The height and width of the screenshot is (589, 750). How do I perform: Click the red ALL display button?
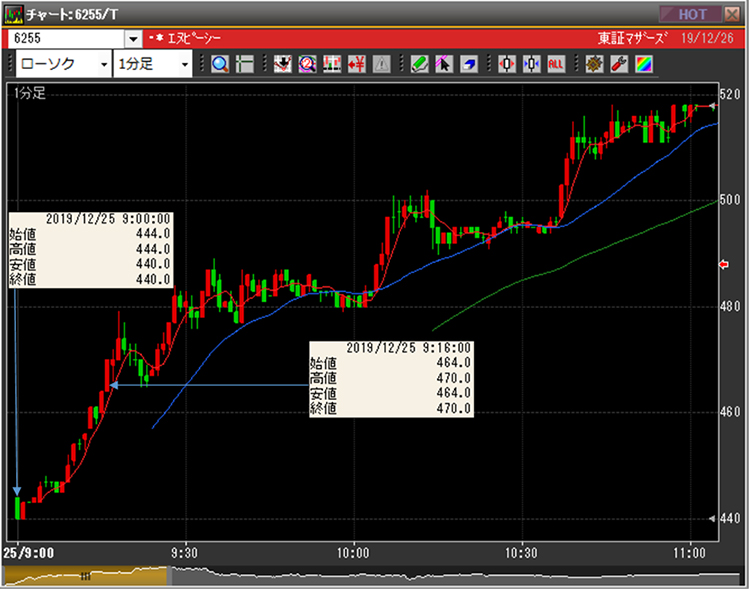(556, 64)
